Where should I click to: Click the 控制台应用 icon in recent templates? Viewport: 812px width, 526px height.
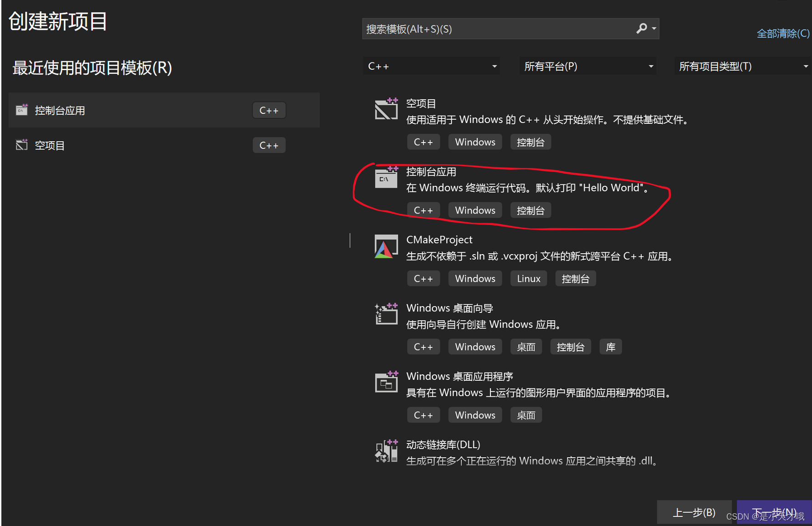(21, 109)
